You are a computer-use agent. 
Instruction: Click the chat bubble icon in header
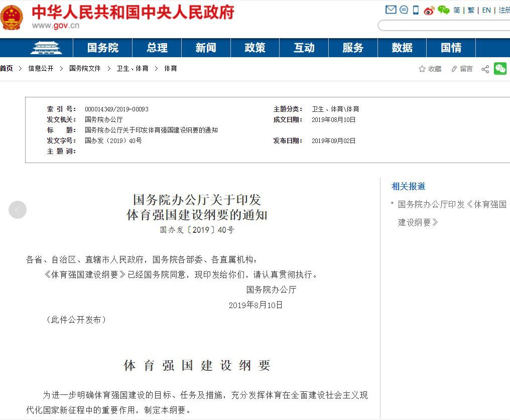[x=404, y=10]
